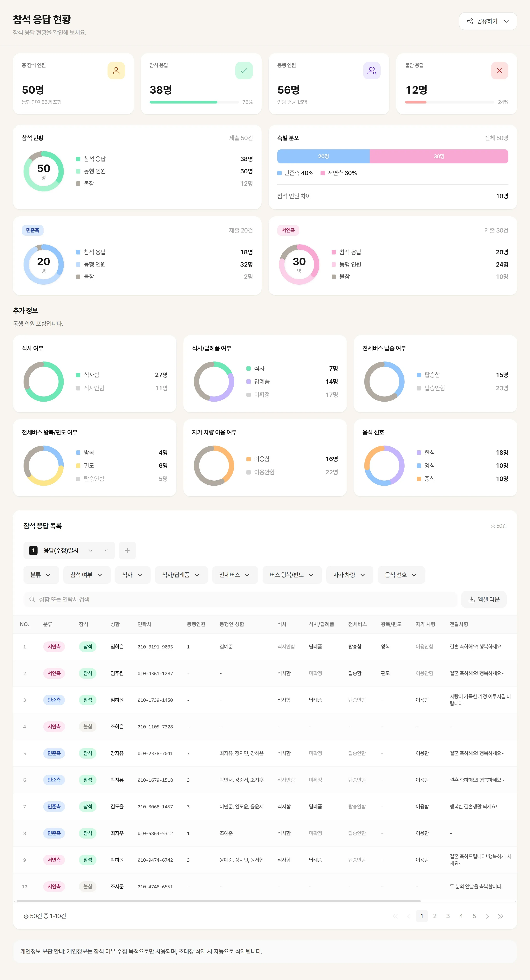Click the yellow 편도 legend swatch
530x980 pixels.
pyautogui.click(x=78, y=466)
